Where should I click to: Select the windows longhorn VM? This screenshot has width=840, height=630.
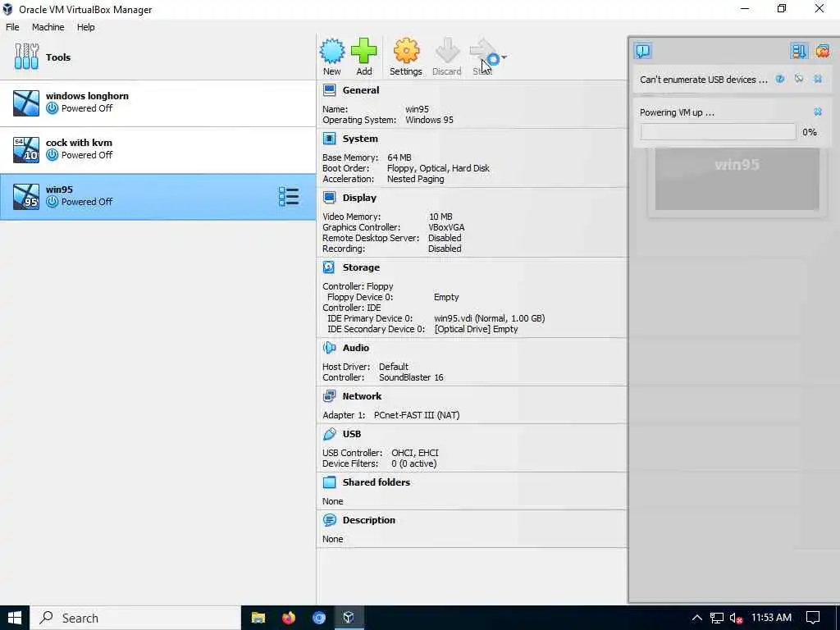(x=158, y=103)
